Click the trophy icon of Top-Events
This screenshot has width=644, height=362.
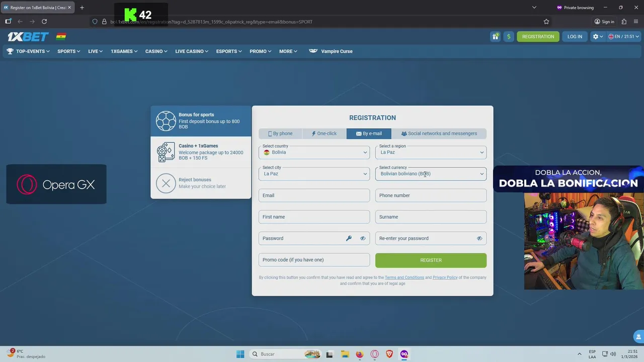point(10,51)
